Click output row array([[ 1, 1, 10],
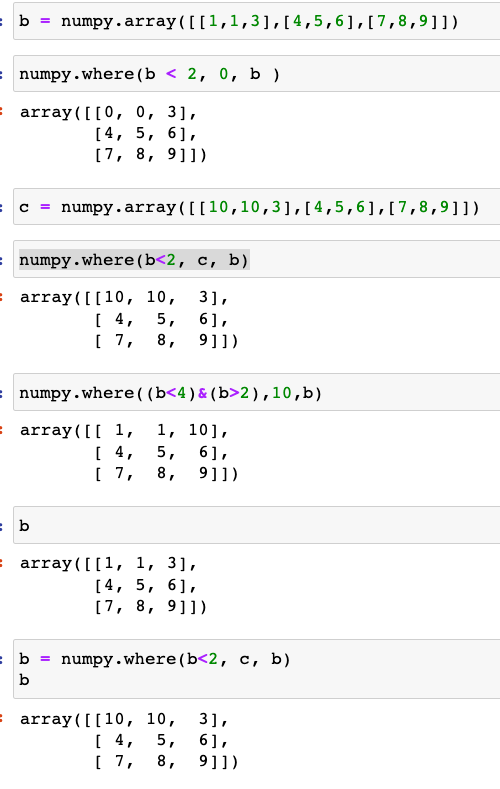This screenshot has height=789, width=500. point(124,430)
